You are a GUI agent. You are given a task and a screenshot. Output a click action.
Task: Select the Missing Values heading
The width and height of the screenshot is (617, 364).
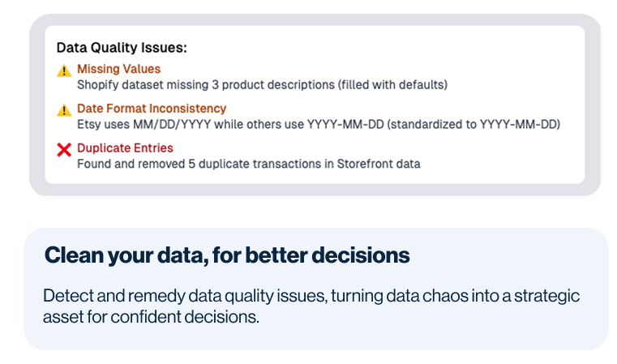[x=119, y=69]
